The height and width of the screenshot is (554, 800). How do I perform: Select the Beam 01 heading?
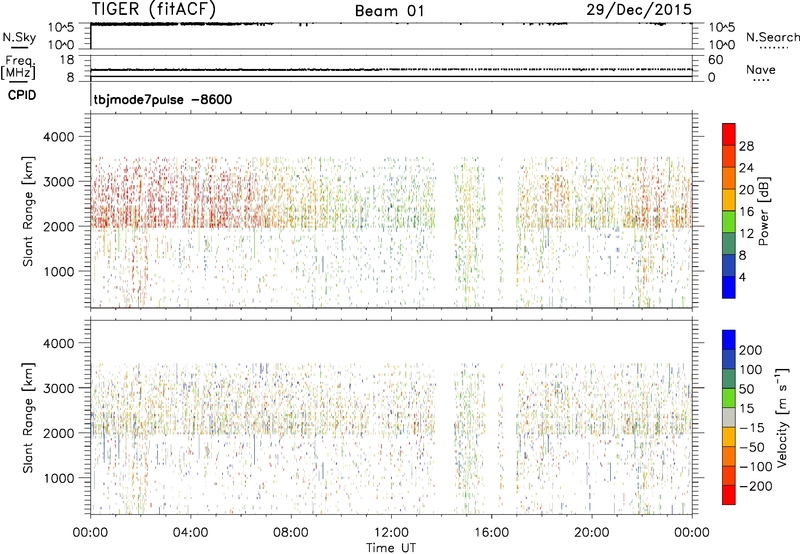coord(389,11)
